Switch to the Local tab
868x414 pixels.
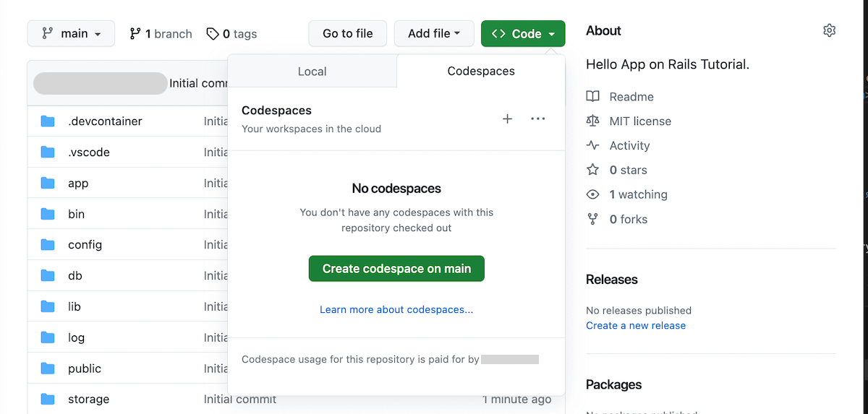pos(312,72)
